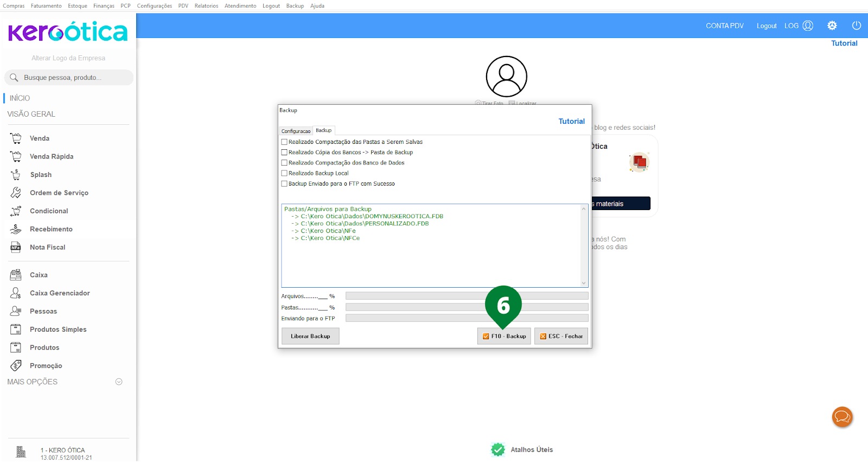Check Realizado Compactação dos Banco de Dados
868x462 pixels.
[x=284, y=163]
